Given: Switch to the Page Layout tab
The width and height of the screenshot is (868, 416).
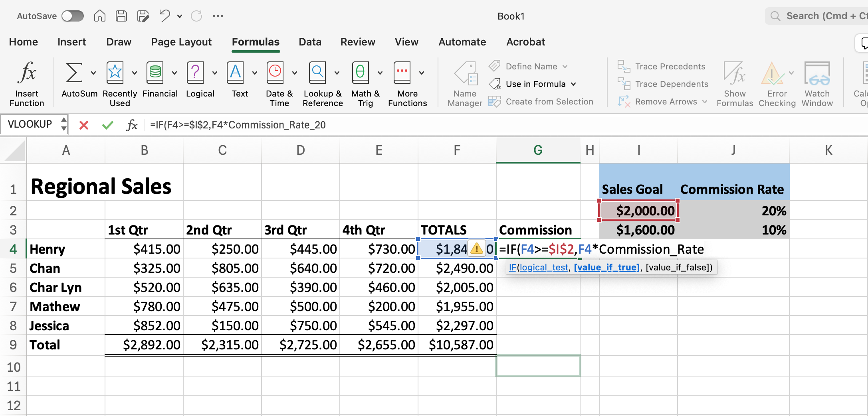Looking at the screenshot, I should (x=181, y=42).
